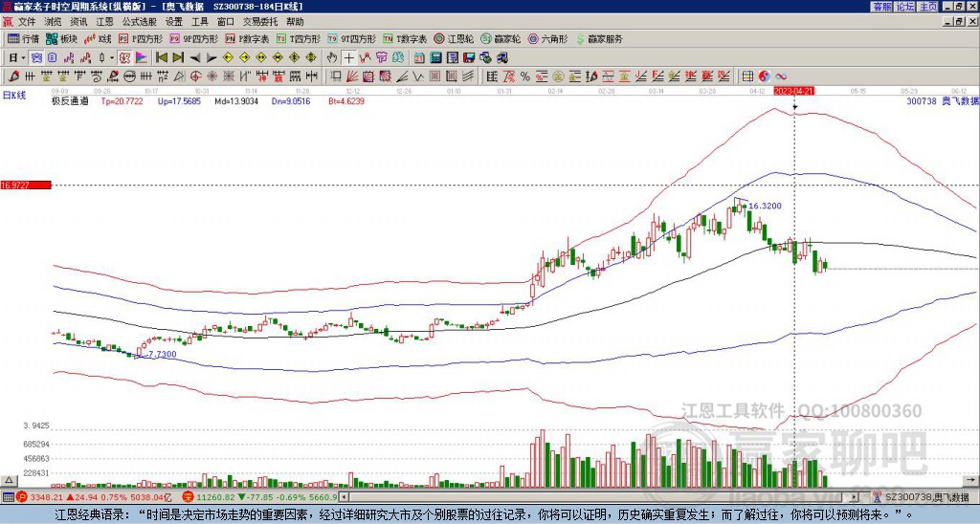
Task: Open the 帮助 menu
Action: click(295, 22)
